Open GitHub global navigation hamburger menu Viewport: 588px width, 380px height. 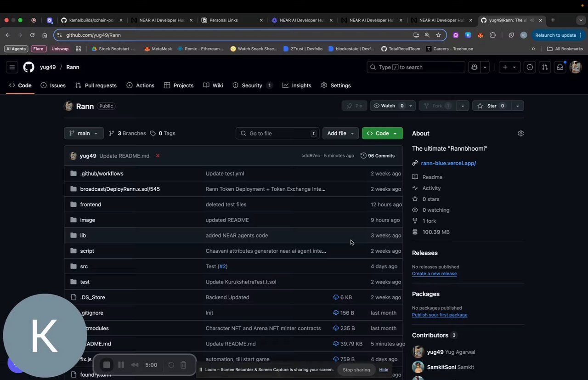pyautogui.click(x=12, y=67)
